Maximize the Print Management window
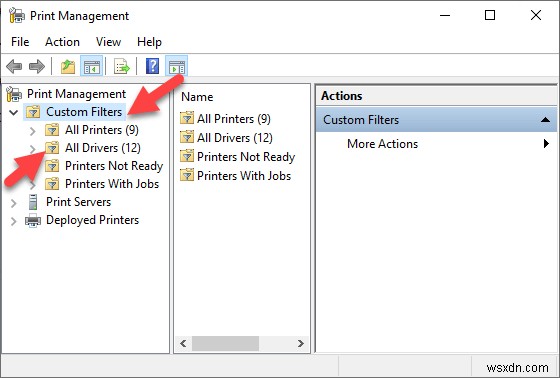 coord(490,15)
